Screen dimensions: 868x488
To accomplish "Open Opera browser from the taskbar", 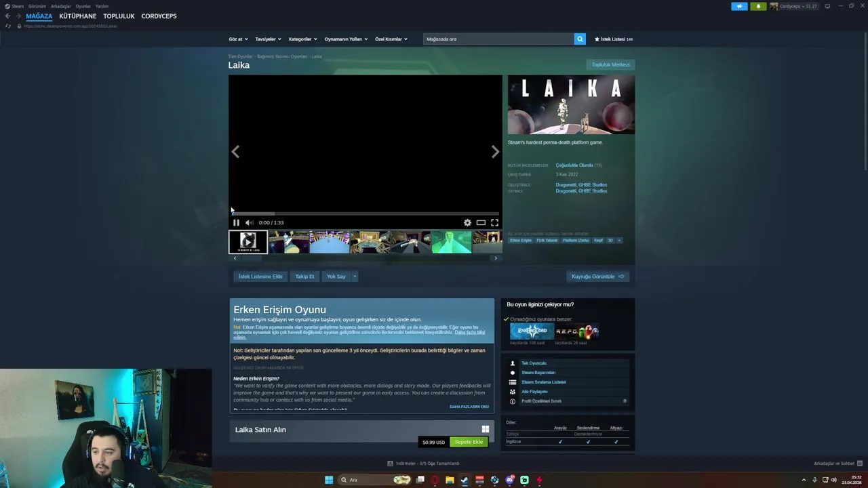I will point(435,480).
